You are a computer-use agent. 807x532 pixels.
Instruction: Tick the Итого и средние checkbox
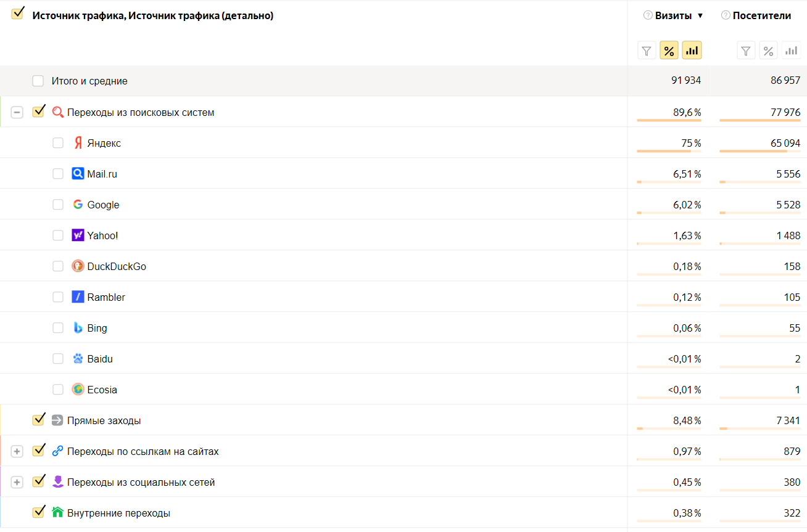pyautogui.click(x=38, y=81)
